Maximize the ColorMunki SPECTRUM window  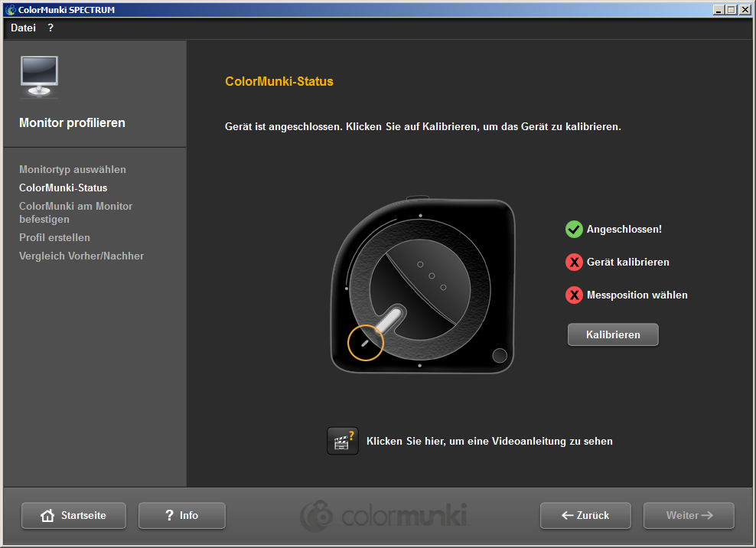click(x=732, y=10)
